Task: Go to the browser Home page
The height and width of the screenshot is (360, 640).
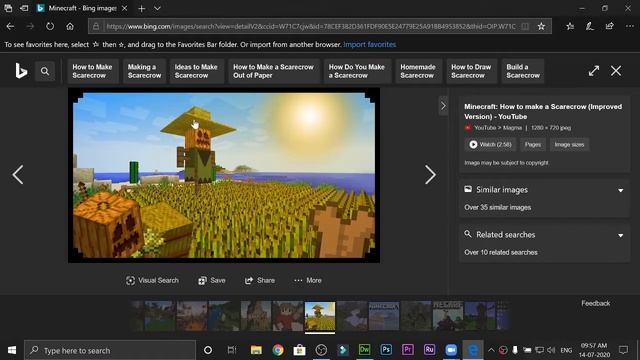Action: pos(70,27)
